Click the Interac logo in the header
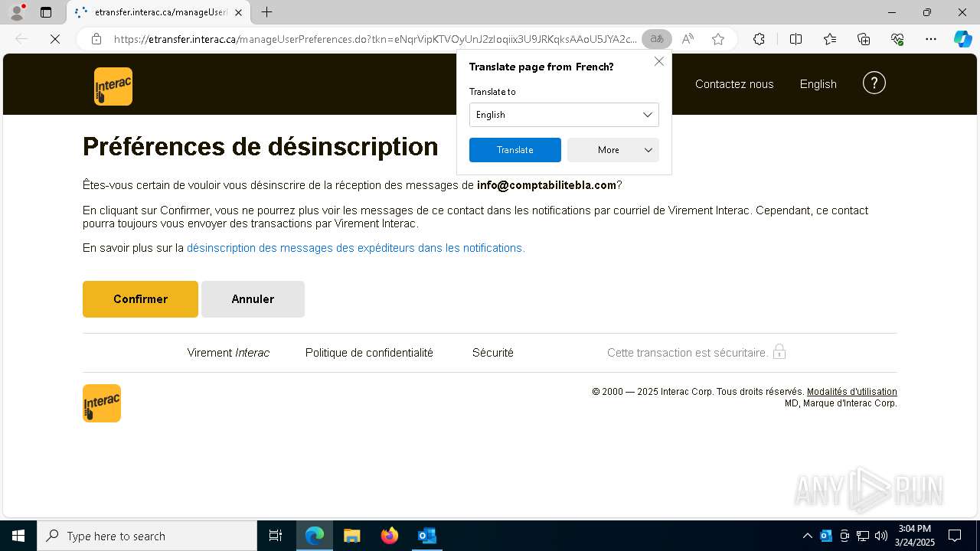Screen dimensions: 980x551 pyautogui.click(x=113, y=86)
